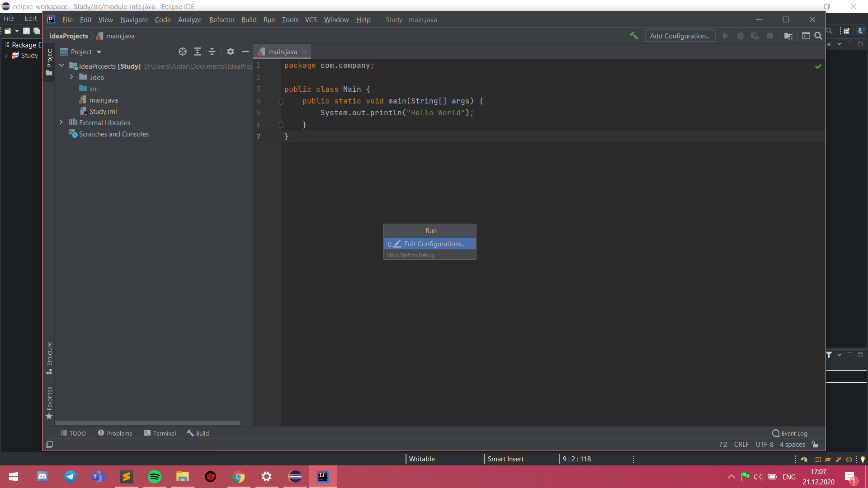The image size is (868, 488).
Task: Click the Expand All icon in Project panel
Action: tap(198, 52)
